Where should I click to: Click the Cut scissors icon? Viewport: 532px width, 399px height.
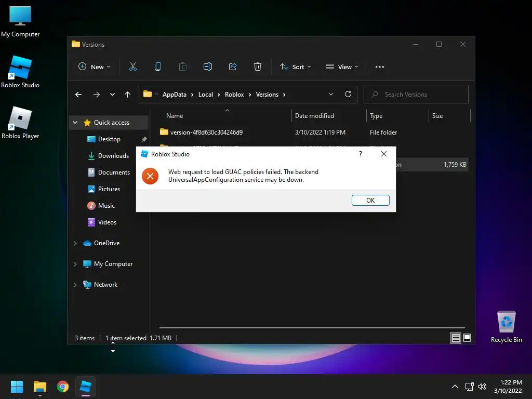[x=132, y=67]
